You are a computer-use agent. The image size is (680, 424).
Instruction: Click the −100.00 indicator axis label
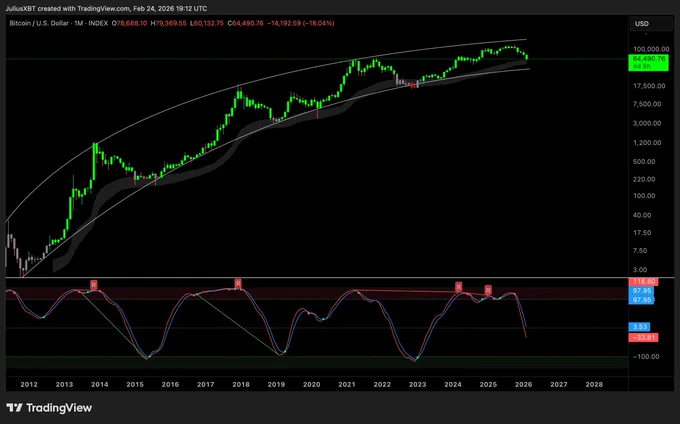point(646,356)
